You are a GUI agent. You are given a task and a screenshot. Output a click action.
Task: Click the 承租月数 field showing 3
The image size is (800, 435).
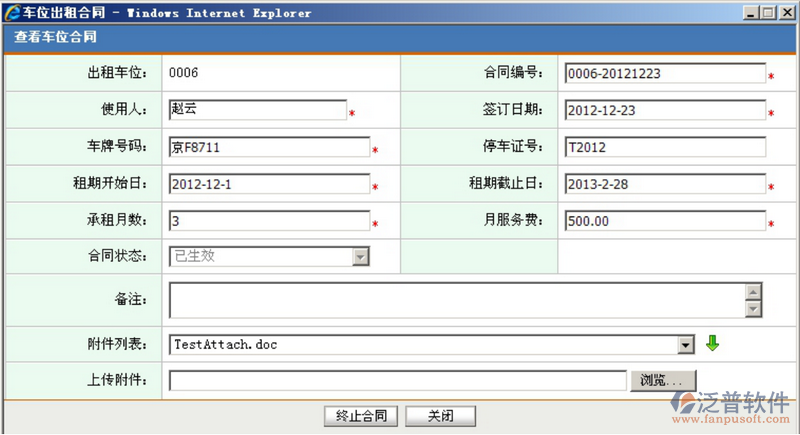pos(269,221)
